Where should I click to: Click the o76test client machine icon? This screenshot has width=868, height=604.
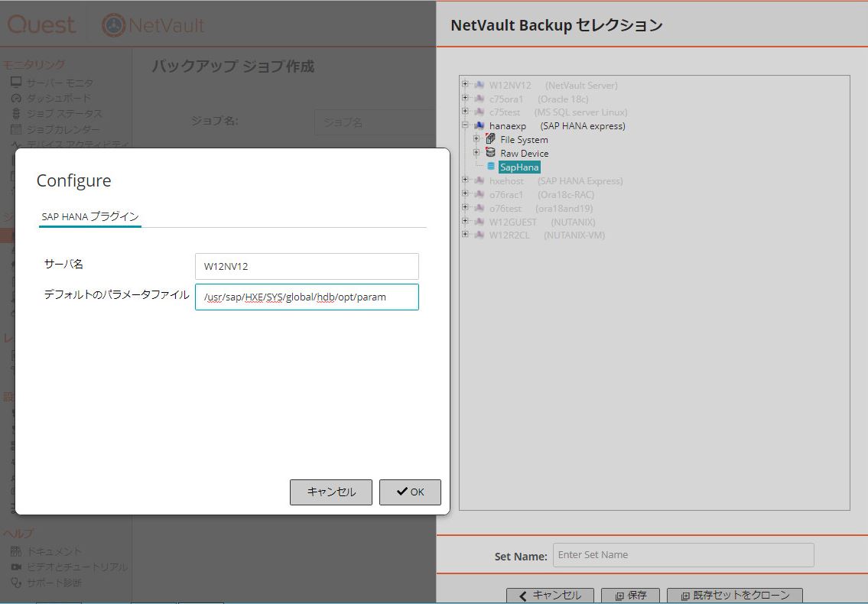click(480, 208)
